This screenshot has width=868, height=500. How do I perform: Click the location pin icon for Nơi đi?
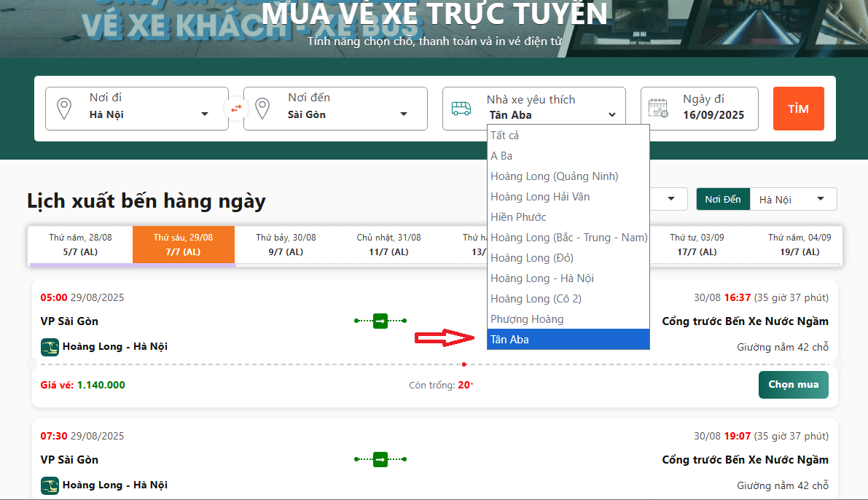tap(64, 109)
